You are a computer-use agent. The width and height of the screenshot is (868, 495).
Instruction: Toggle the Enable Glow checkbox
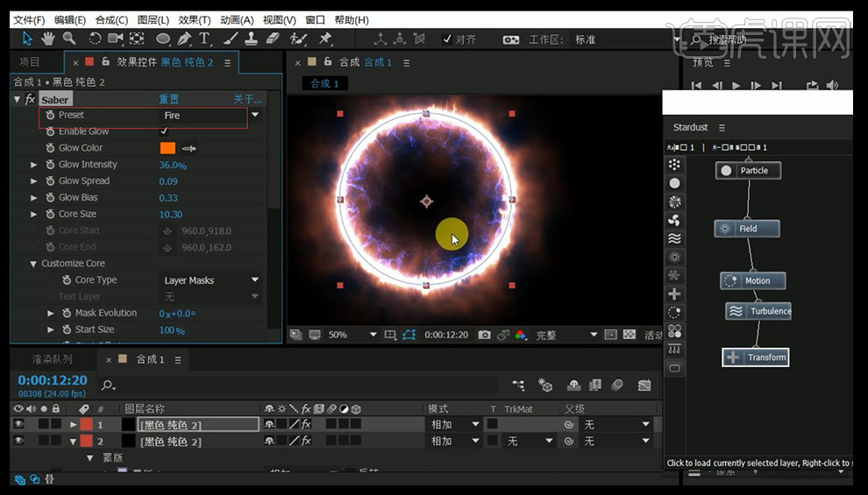click(164, 131)
